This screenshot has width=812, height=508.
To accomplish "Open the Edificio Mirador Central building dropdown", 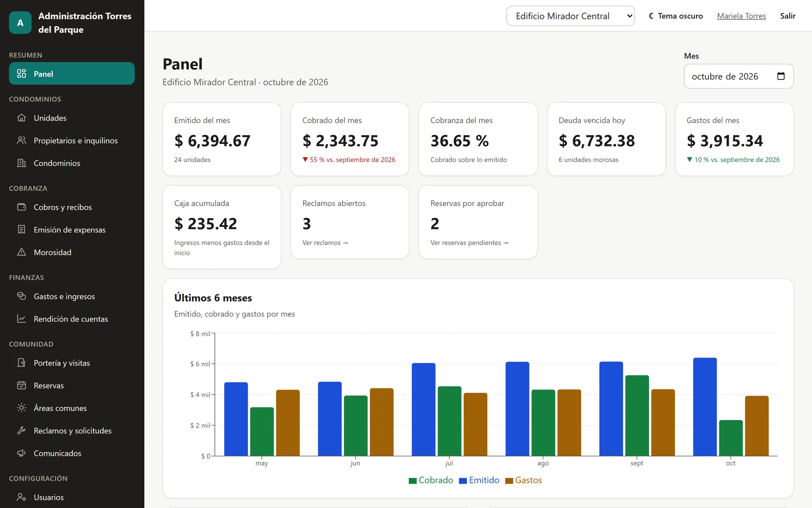I will (571, 16).
